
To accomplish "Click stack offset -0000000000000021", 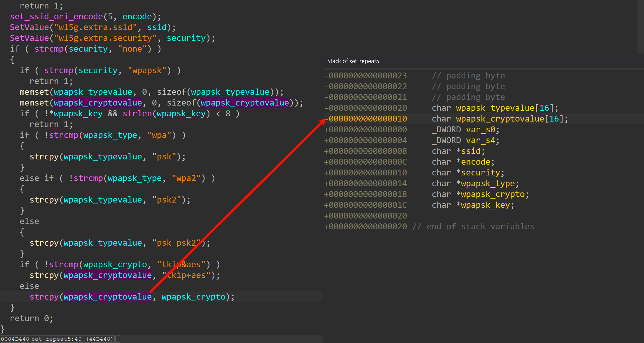I will coord(366,97).
